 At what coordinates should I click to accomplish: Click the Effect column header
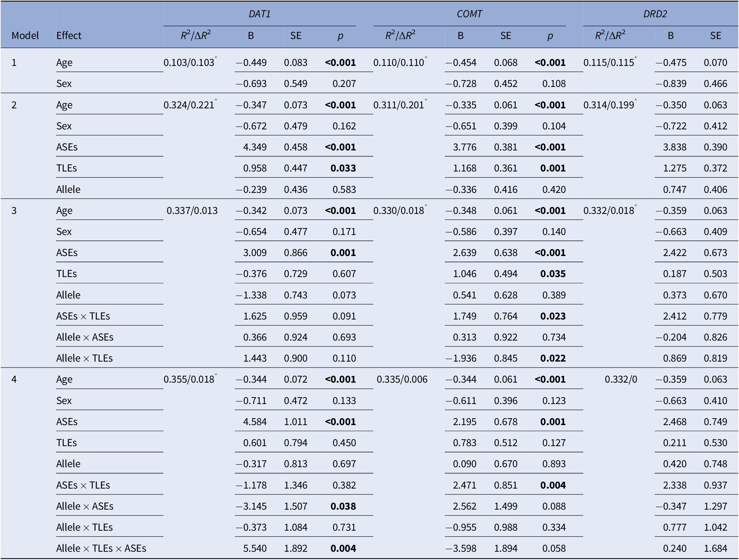point(69,36)
